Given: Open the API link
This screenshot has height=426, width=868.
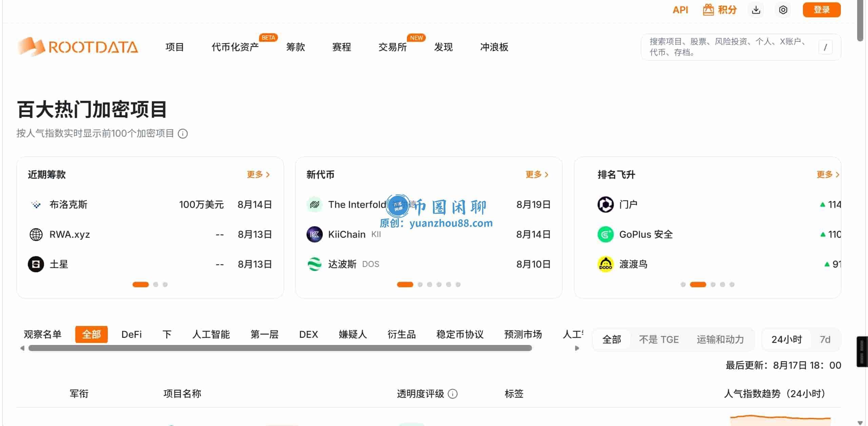Looking at the screenshot, I should pos(680,10).
